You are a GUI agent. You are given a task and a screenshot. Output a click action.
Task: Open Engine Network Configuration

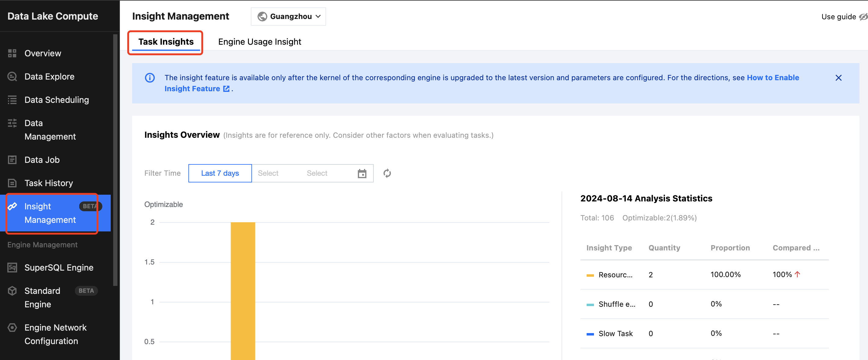55,334
